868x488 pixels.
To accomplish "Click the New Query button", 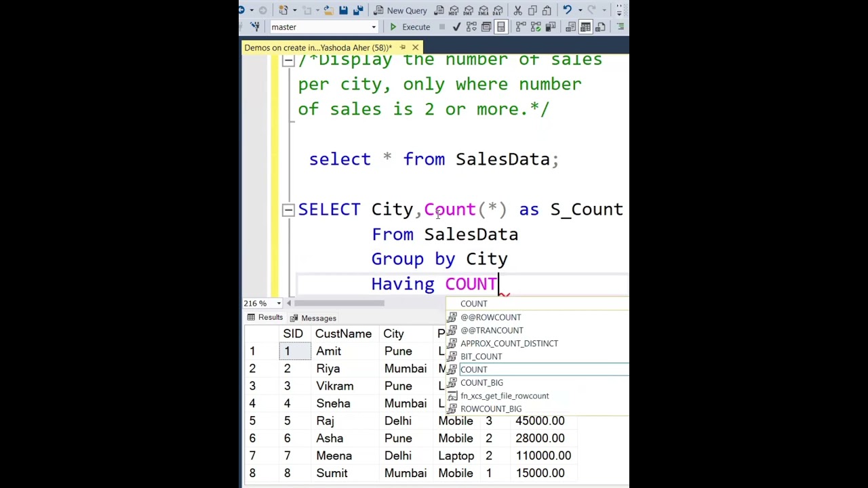I will pyautogui.click(x=400, y=10).
